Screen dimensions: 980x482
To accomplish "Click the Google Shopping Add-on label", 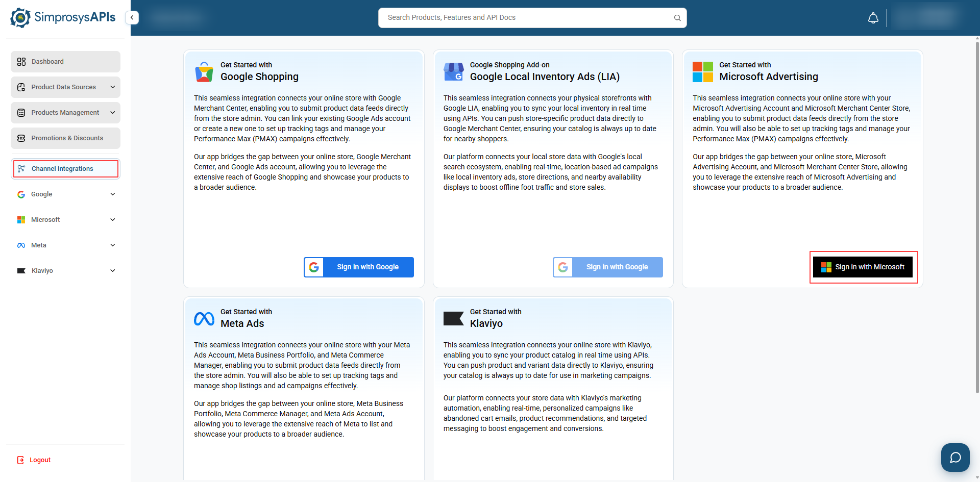I will [510, 65].
